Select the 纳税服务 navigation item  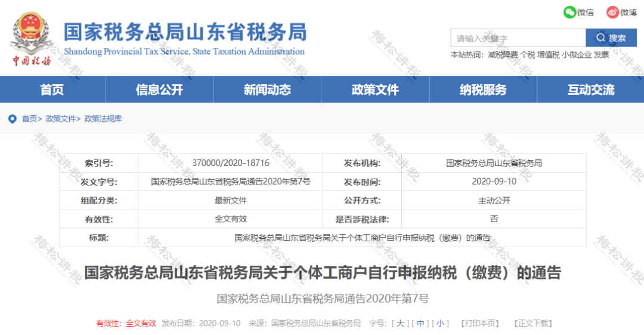483,90
